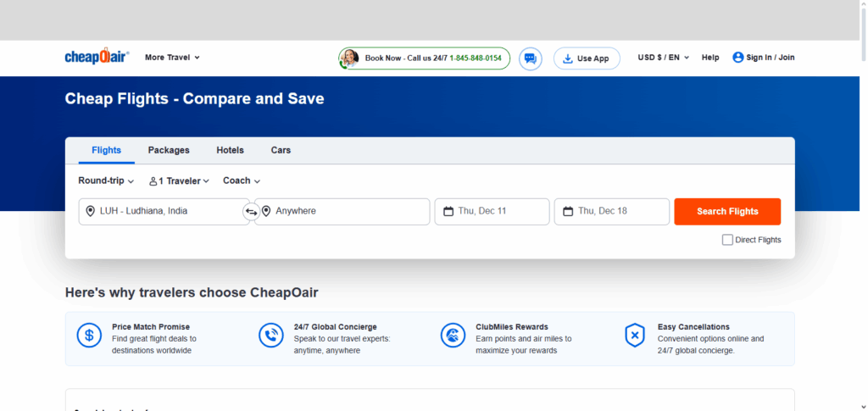Click the Price Match Promise dollar icon
This screenshot has width=868, height=411.
pyautogui.click(x=89, y=336)
